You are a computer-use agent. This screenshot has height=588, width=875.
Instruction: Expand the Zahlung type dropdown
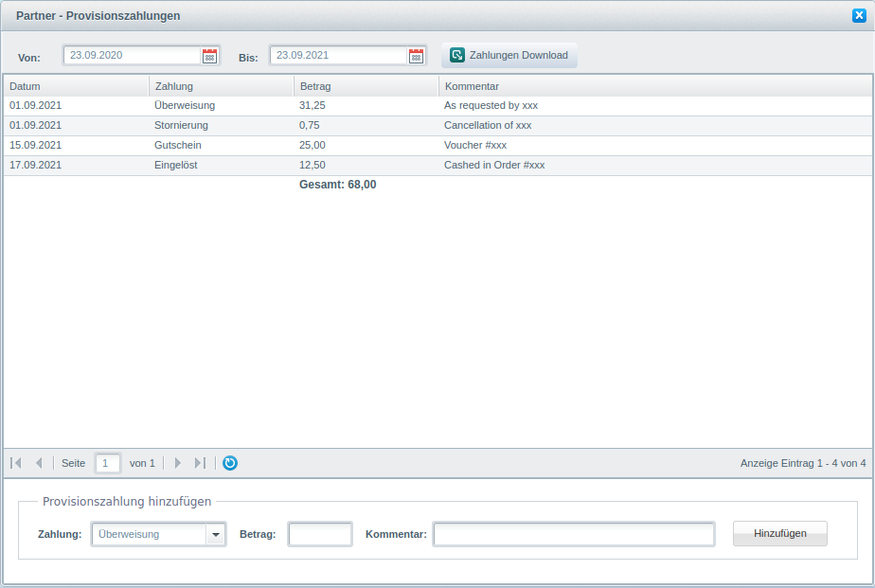216,534
